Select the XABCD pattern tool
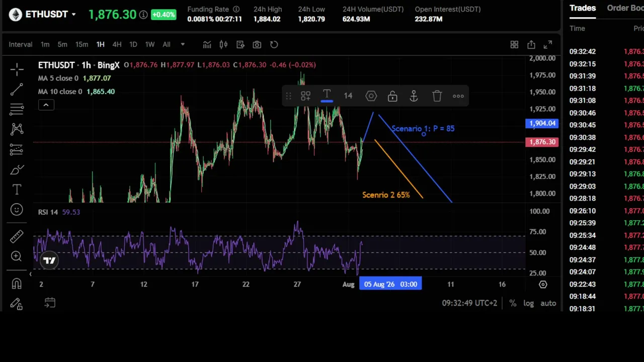The height and width of the screenshot is (362, 644). tap(17, 129)
